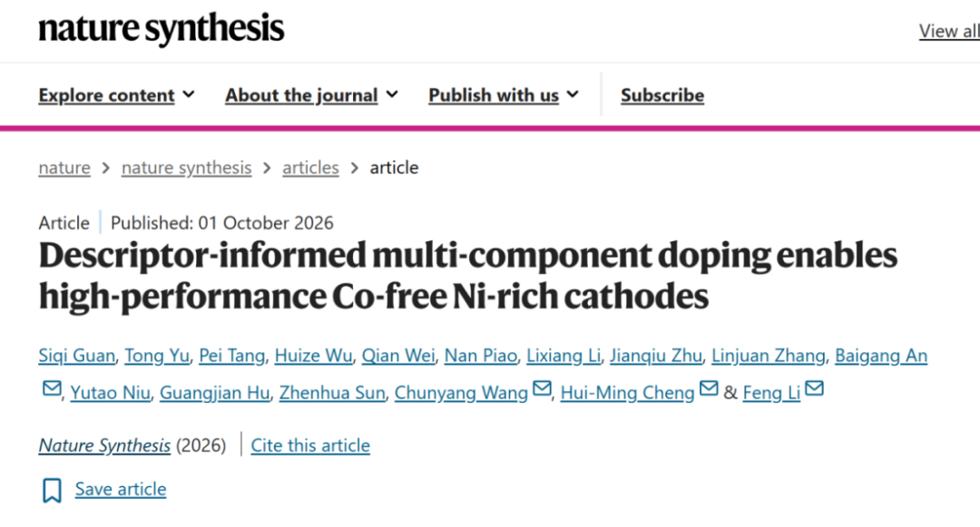980x527 pixels.
Task: Go to the Subscribe page
Action: [x=662, y=95]
